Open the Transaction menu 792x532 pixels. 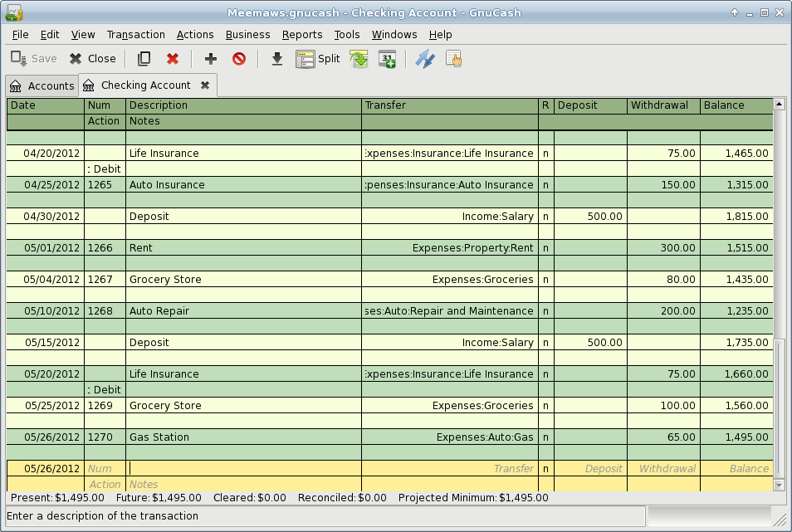pos(136,34)
